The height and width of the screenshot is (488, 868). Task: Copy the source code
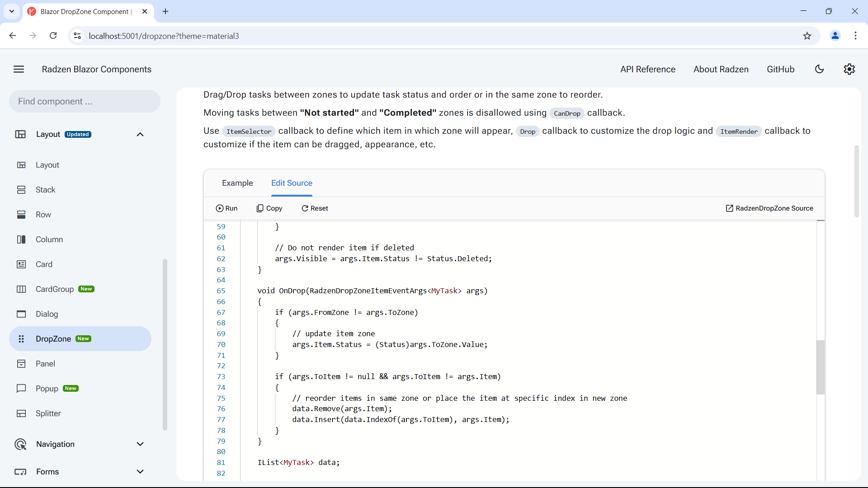pos(269,208)
